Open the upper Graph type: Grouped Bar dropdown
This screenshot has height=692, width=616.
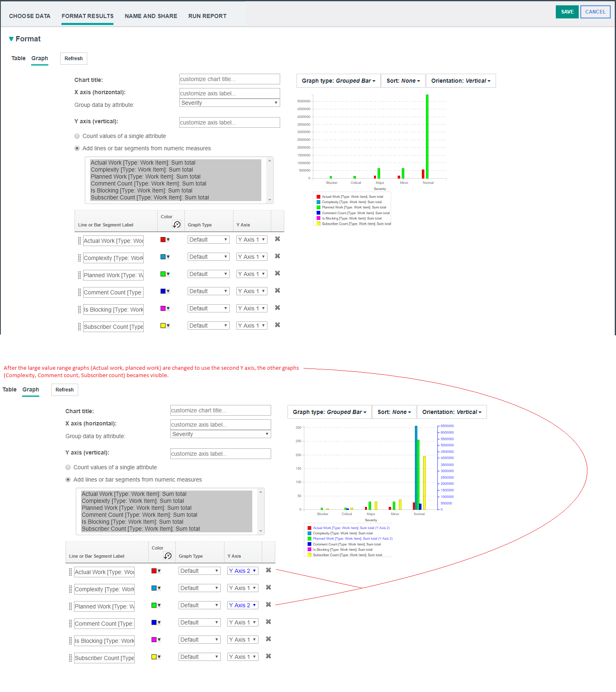click(338, 81)
